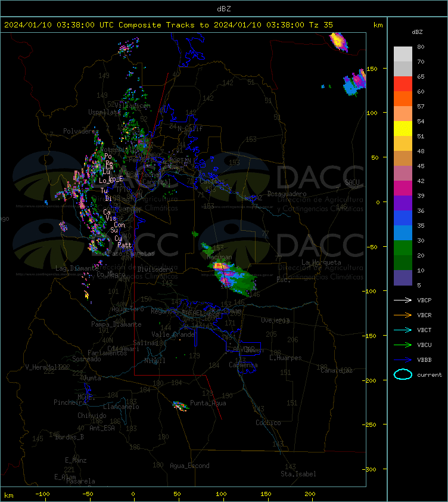Click the 'Pasarela' map label
The height and width of the screenshot is (502, 448).
tap(80, 481)
